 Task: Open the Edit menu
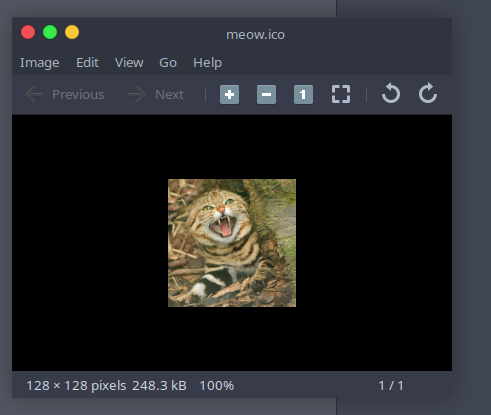pyautogui.click(x=87, y=62)
